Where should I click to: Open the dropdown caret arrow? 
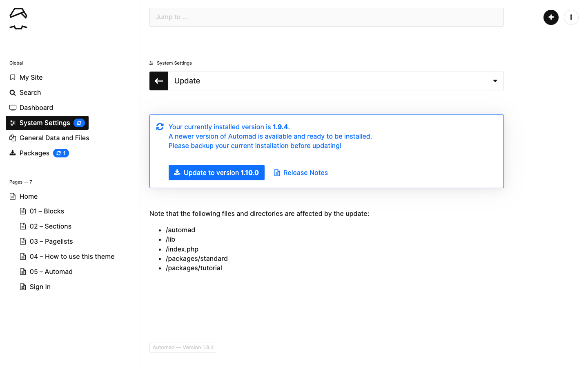495,81
